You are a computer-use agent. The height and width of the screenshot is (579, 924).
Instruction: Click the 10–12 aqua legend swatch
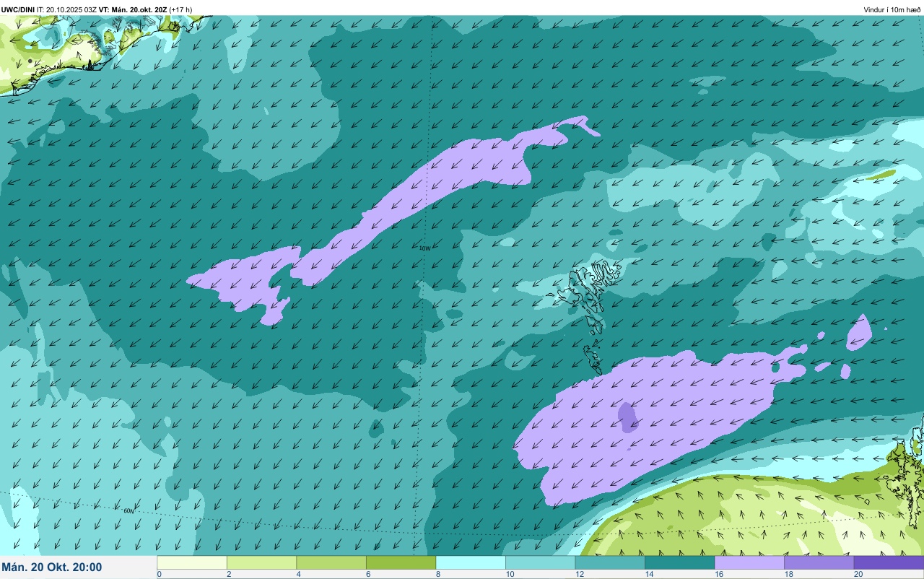pyautogui.click(x=540, y=562)
